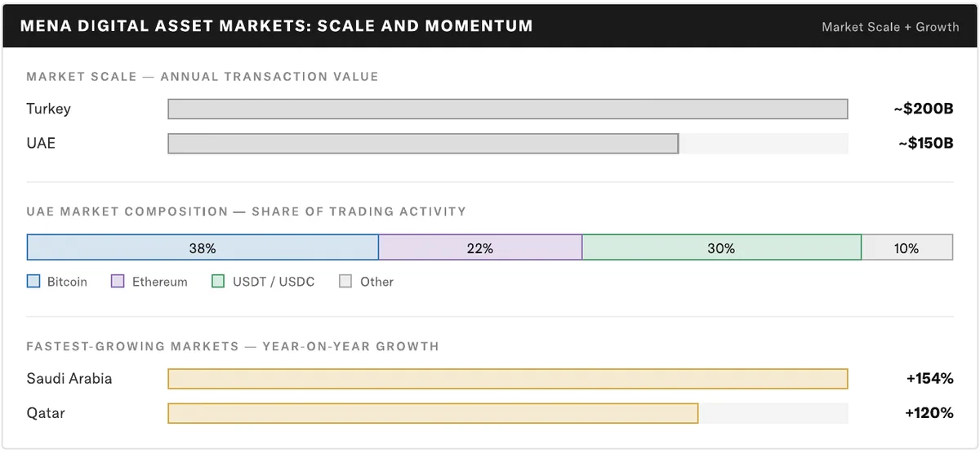The height and width of the screenshot is (454, 980).
Task: Click the UAE transaction value bar
Action: click(x=423, y=144)
